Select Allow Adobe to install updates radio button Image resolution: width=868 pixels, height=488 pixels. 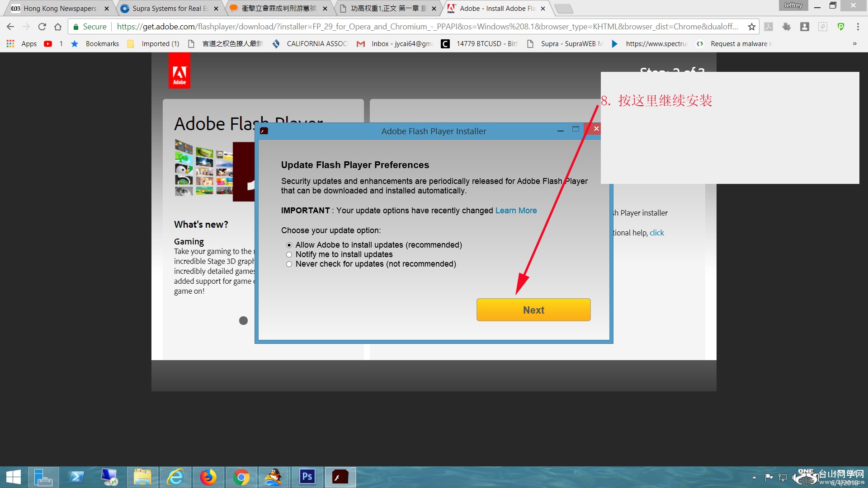(289, 245)
